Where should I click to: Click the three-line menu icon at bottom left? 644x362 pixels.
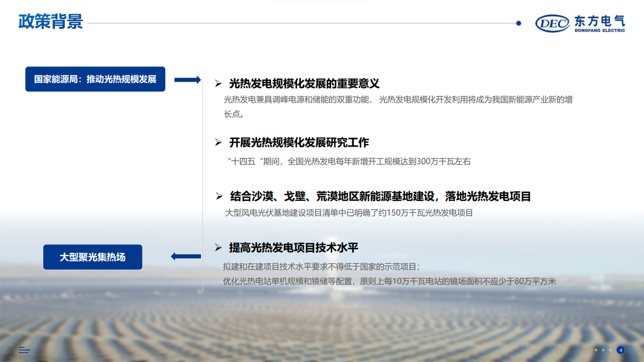click(24, 350)
